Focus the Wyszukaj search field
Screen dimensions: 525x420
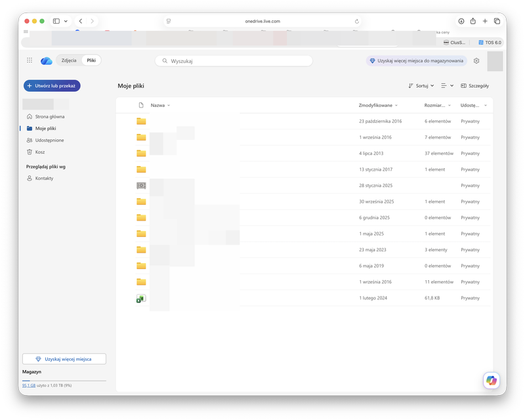coord(234,61)
